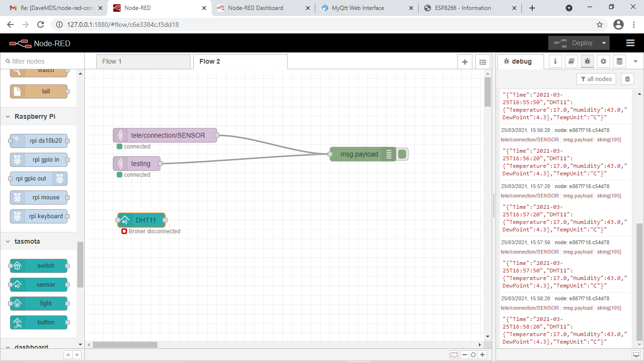The width and height of the screenshot is (644, 362).
Task: Toggle the tele/connection/SENSOR node button
Action: (217, 135)
